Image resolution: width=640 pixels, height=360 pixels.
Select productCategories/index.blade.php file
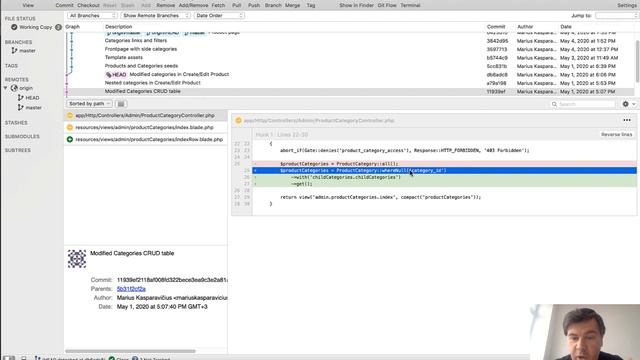pyautogui.click(x=146, y=127)
